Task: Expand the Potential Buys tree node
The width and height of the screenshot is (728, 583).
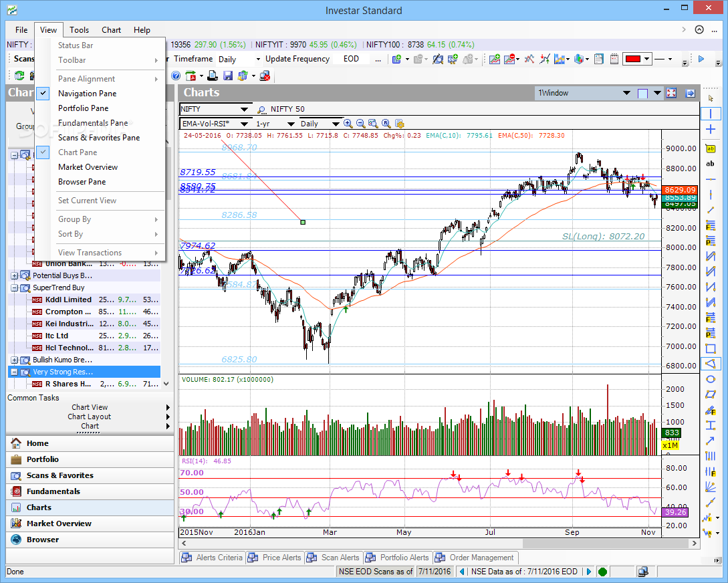Action: pos(15,275)
